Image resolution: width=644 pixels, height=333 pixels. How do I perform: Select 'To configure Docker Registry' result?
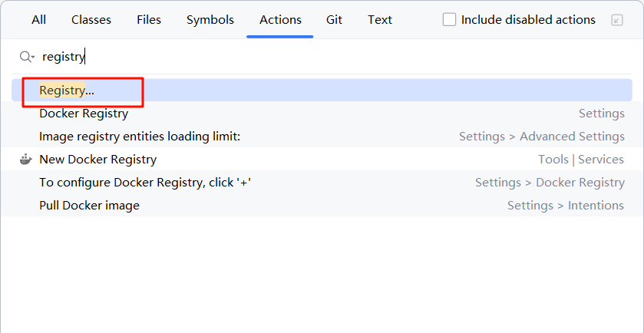coord(145,183)
